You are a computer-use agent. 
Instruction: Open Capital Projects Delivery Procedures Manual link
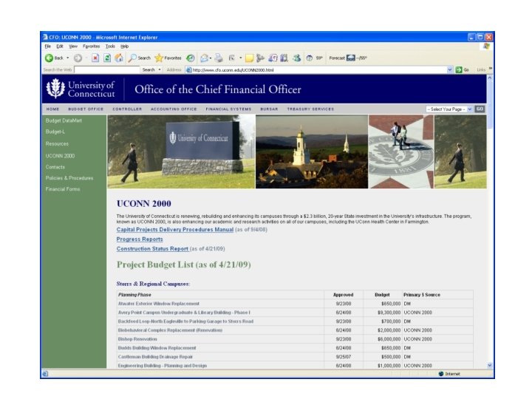[175, 230]
